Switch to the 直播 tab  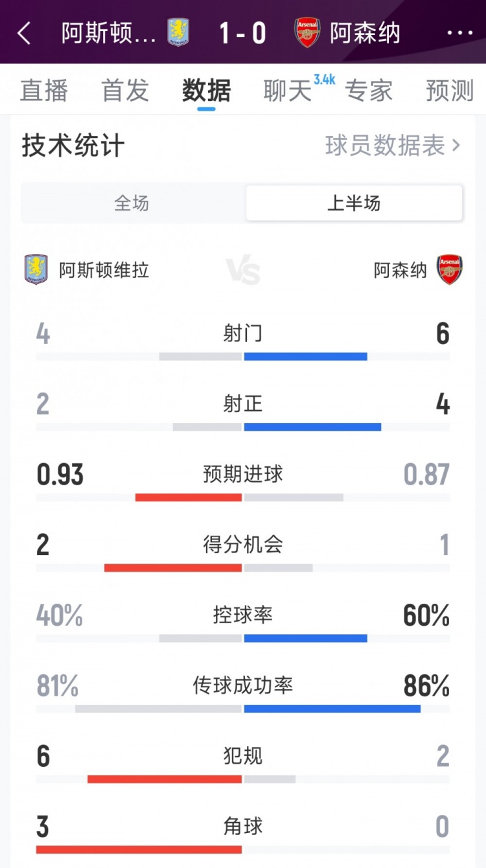[x=44, y=91]
